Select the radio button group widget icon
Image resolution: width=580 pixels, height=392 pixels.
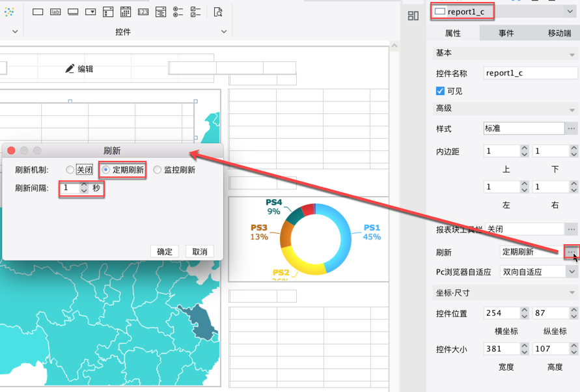[178, 12]
